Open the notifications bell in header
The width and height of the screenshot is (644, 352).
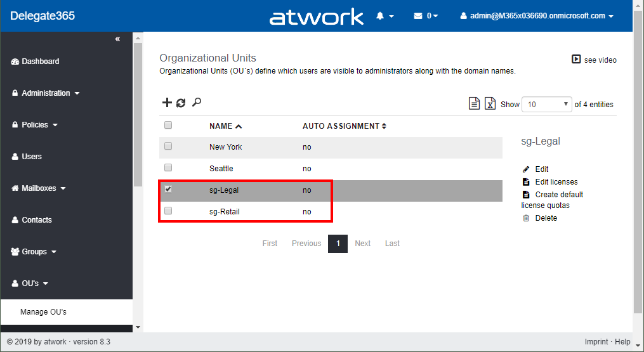point(381,16)
